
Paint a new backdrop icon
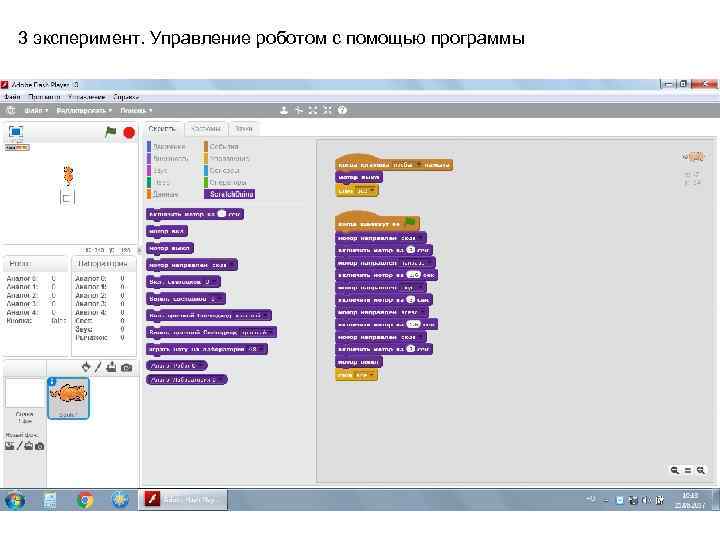[x=19, y=446]
